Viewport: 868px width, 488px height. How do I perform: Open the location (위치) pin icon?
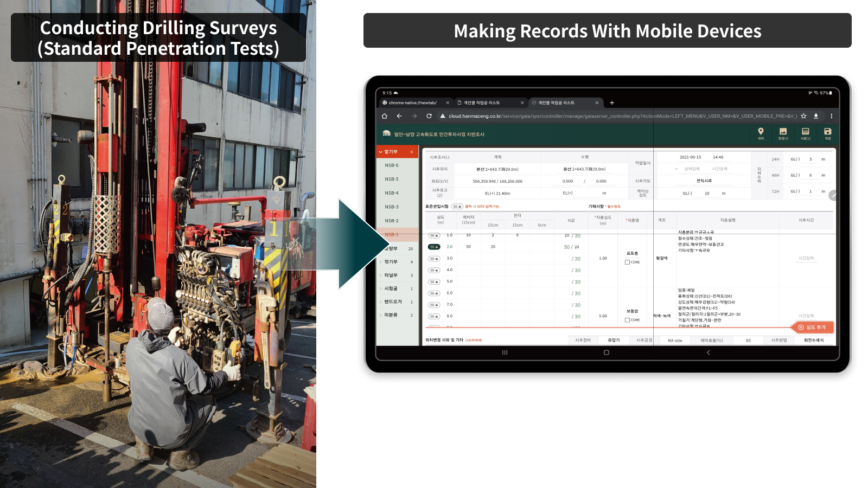click(x=761, y=133)
